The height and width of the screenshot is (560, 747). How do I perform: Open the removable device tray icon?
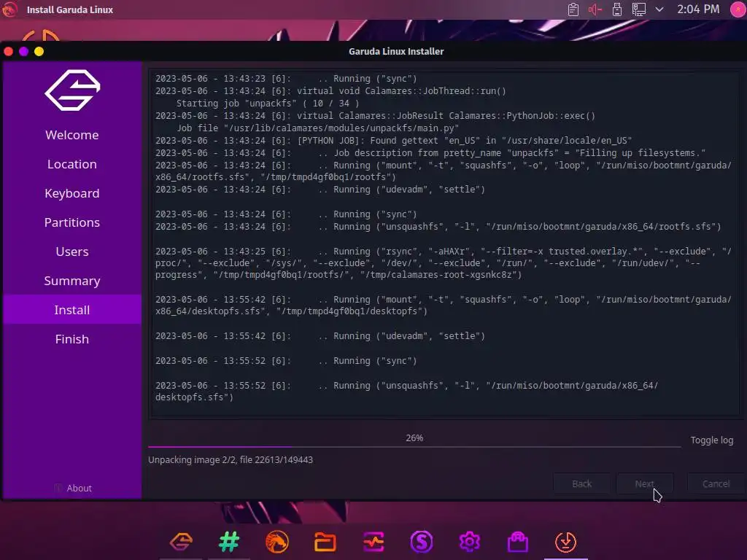(x=617, y=9)
